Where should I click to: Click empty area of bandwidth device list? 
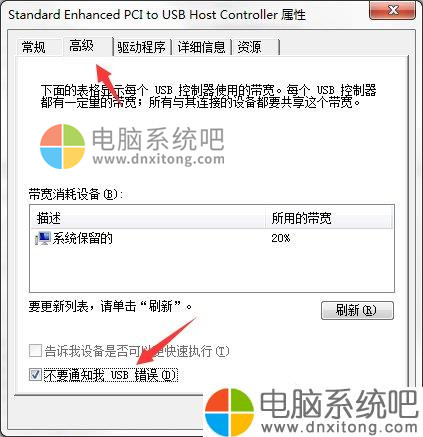[x=212, y=269]
